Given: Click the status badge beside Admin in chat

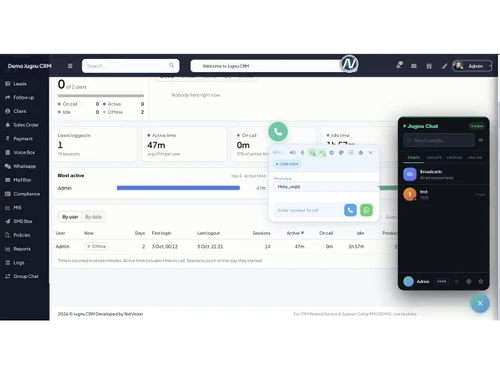Looking at the screenshot, I should click(x=442, y=281).
